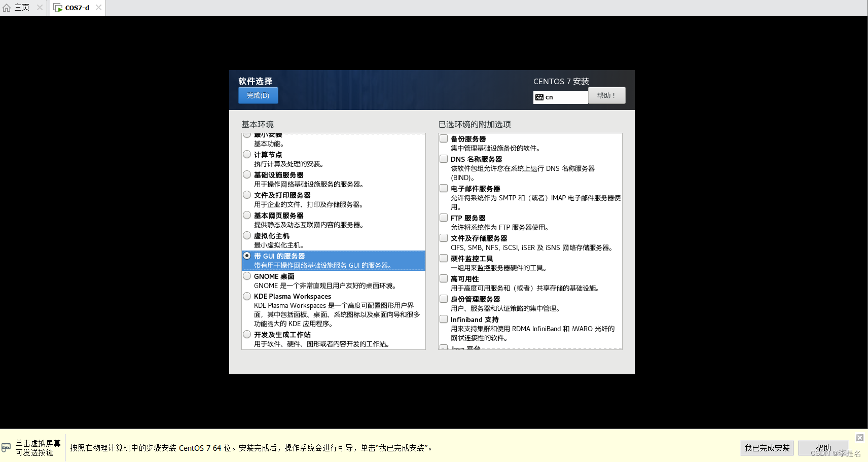This screenshot has width=868, height=462.
Task: Enable the 备份服务器 checkbox
Action: pos(444,138)
